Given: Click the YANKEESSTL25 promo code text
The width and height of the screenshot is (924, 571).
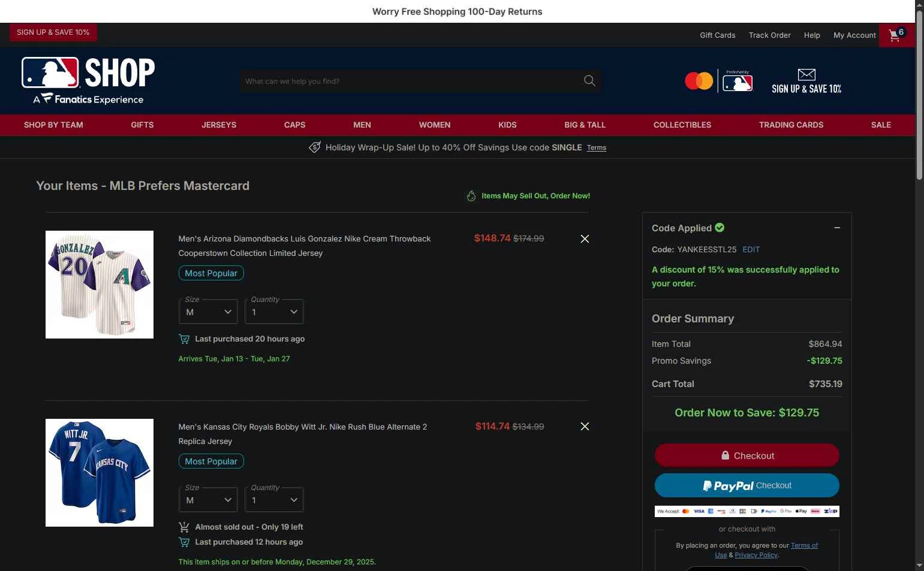Looking at the screenshot, I should pos(706,249).
